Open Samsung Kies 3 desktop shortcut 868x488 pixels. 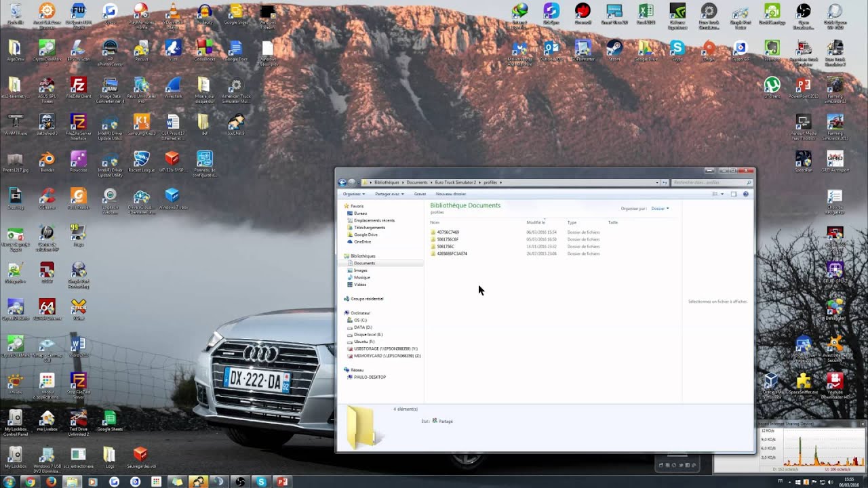click(141, 125)
